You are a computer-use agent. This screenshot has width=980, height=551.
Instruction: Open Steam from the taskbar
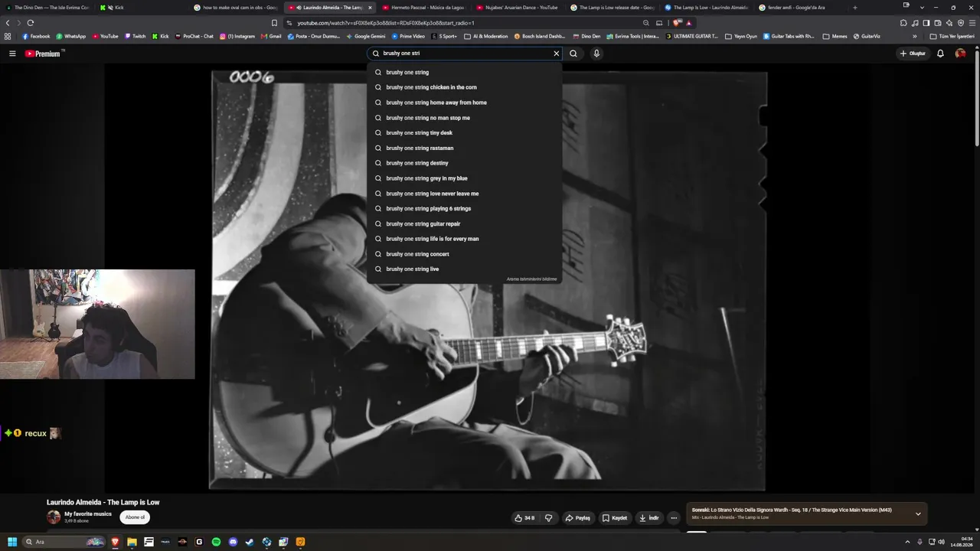pos(250,542)
